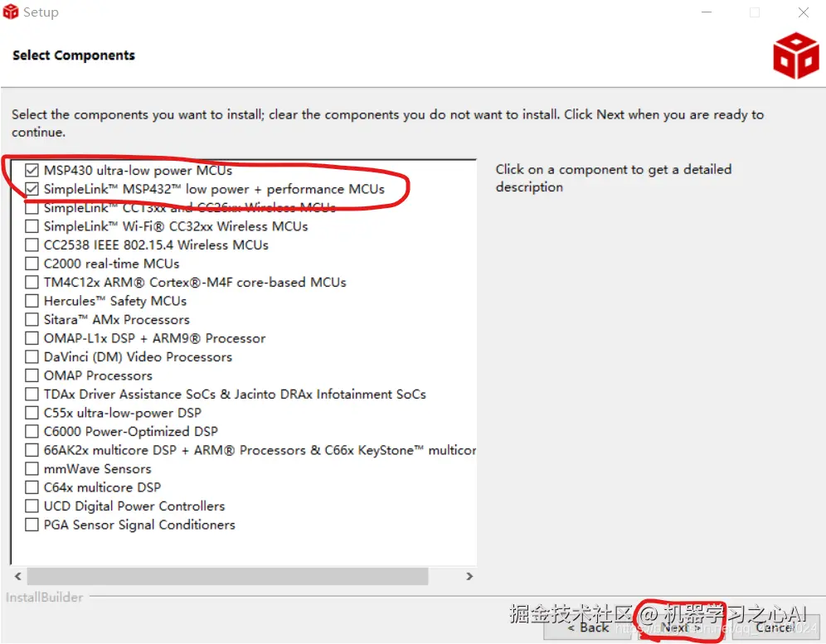Click the large red cube logo
This screenshot has height=644, width=826.
(796, 56)
